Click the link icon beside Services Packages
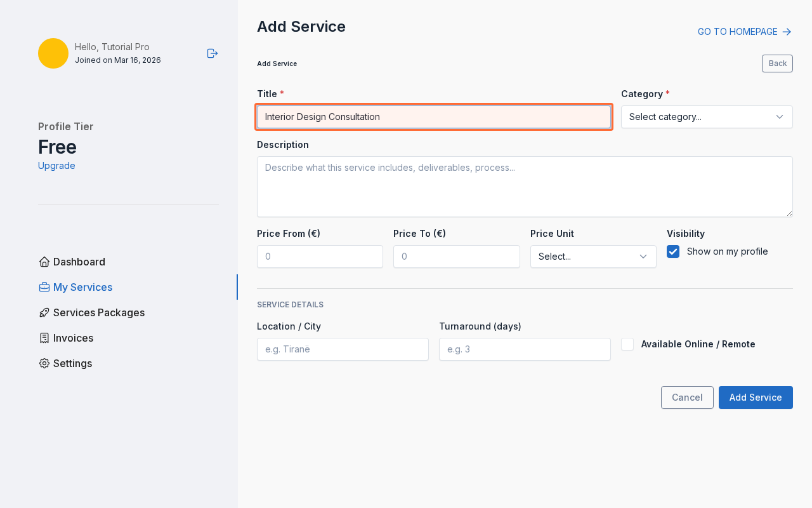This screenshot has height=508, width=812. pos(44,312)
